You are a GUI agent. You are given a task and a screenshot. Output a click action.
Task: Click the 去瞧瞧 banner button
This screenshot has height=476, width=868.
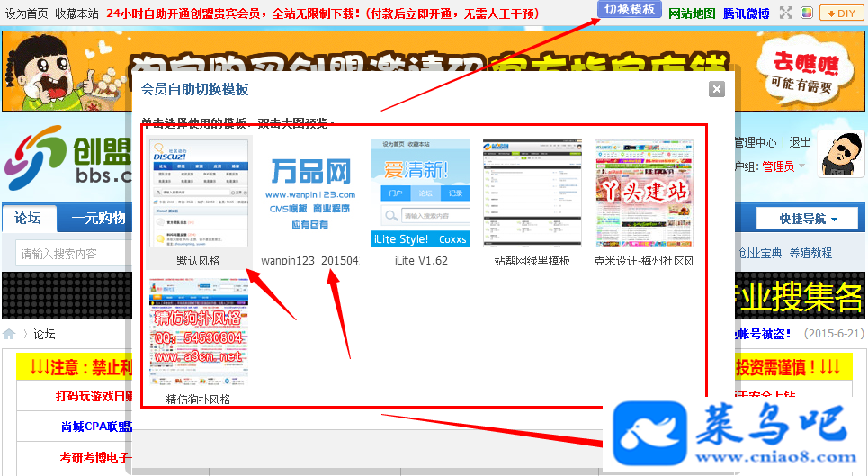pos(805,72)
